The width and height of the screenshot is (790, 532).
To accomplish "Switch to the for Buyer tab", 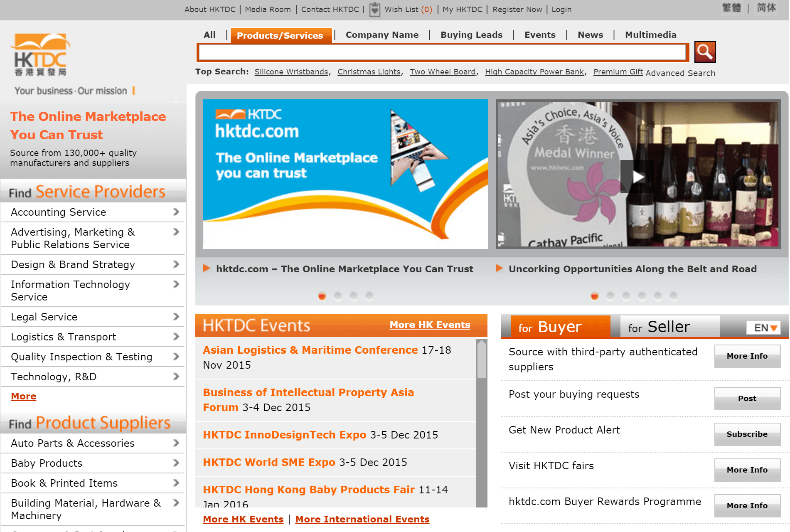I will (x=560, y=327).
